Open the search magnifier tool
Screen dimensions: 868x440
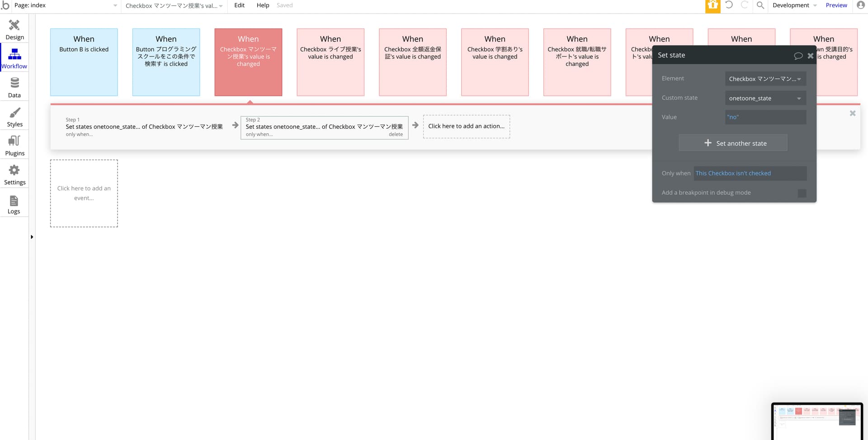760,5
